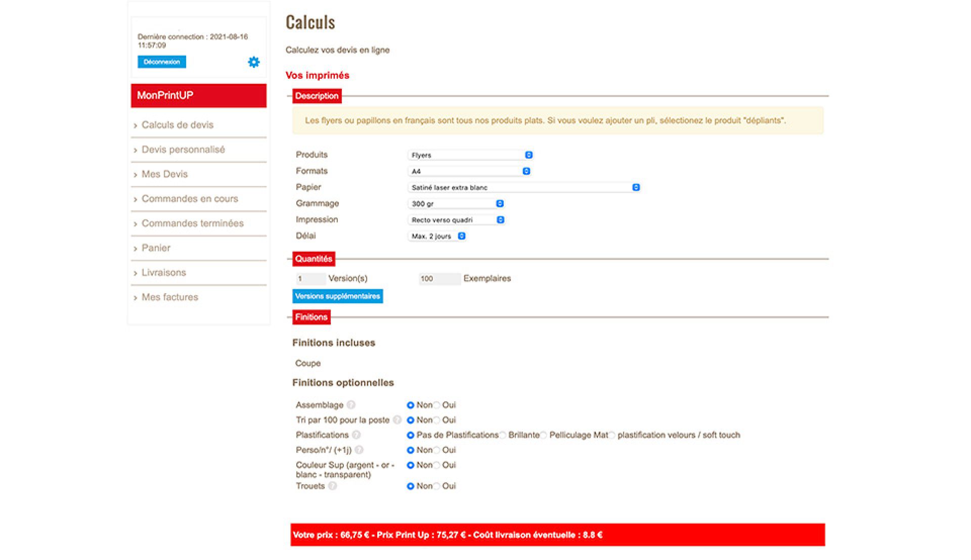Open the Délai Max. 2 jours dropdown
Viewport: 971px width, 560px height.
click(436, 236)
